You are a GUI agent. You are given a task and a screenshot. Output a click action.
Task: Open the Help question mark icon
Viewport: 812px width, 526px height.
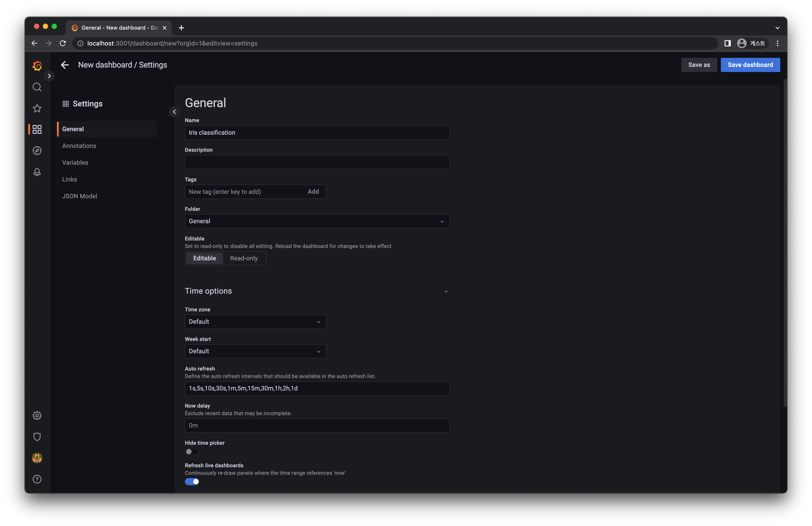(37, 479)
